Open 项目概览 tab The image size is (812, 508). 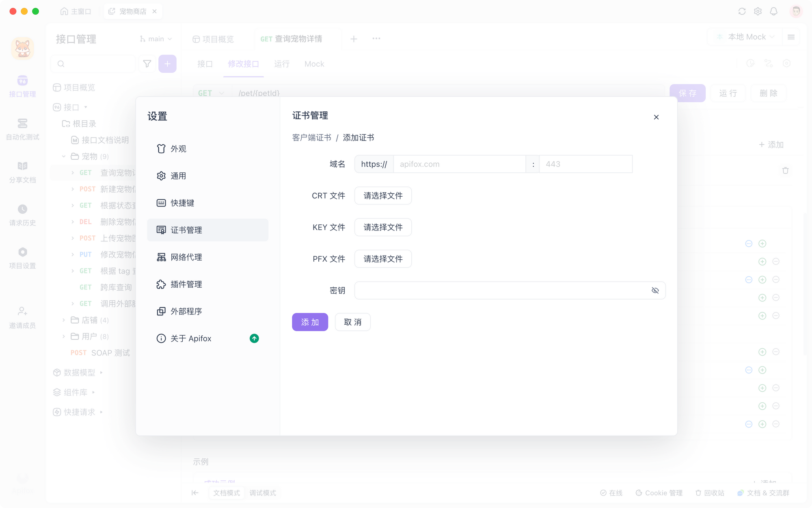(x=213, y=39)
